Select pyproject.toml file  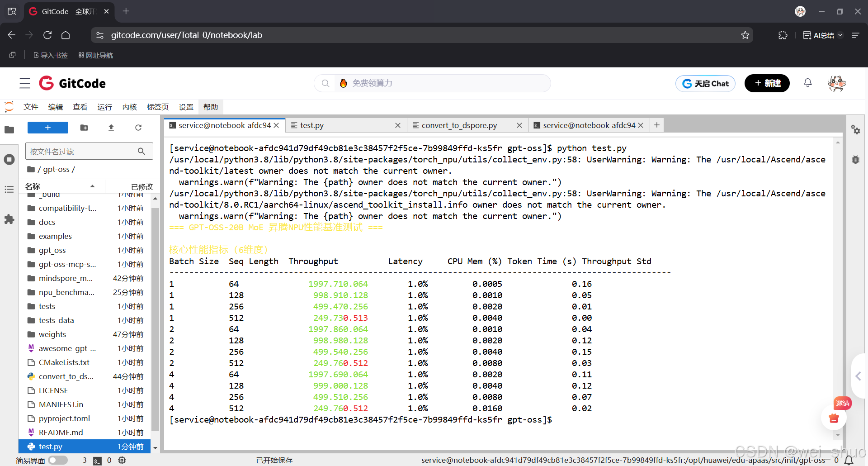(85, 418)
